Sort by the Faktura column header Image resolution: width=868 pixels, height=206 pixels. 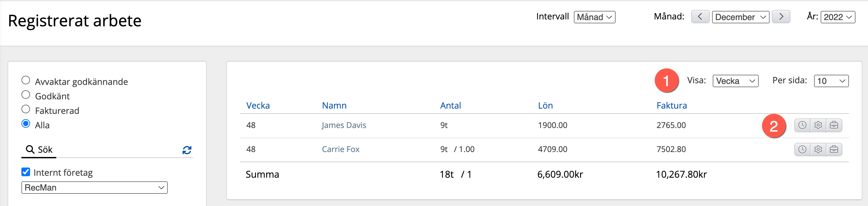click(x=672, y=106)
